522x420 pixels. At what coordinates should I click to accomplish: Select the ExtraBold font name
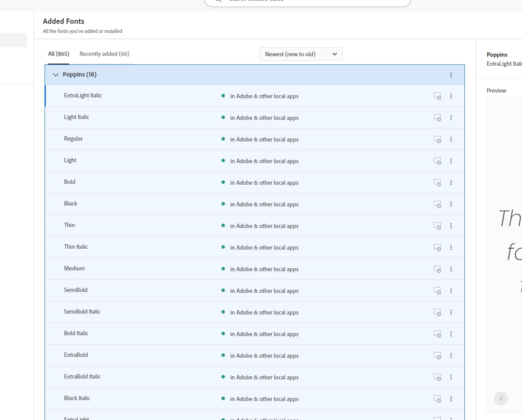coord(76,355)
